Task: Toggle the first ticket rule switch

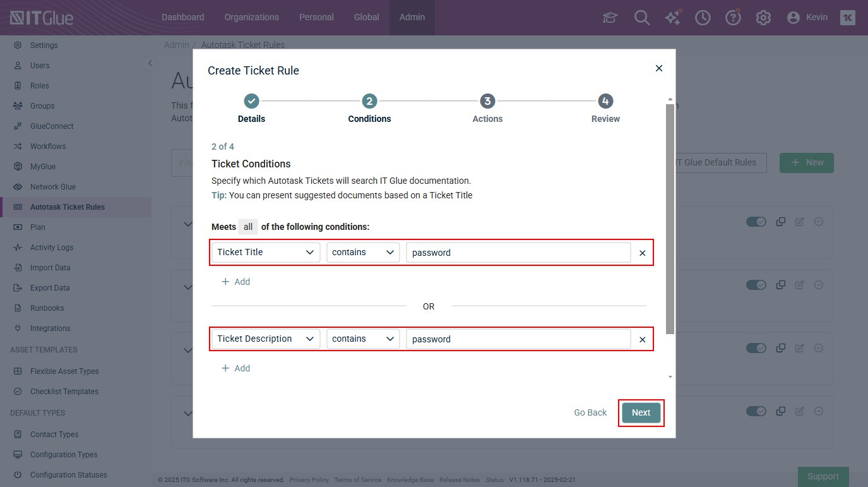Action: 756,222
